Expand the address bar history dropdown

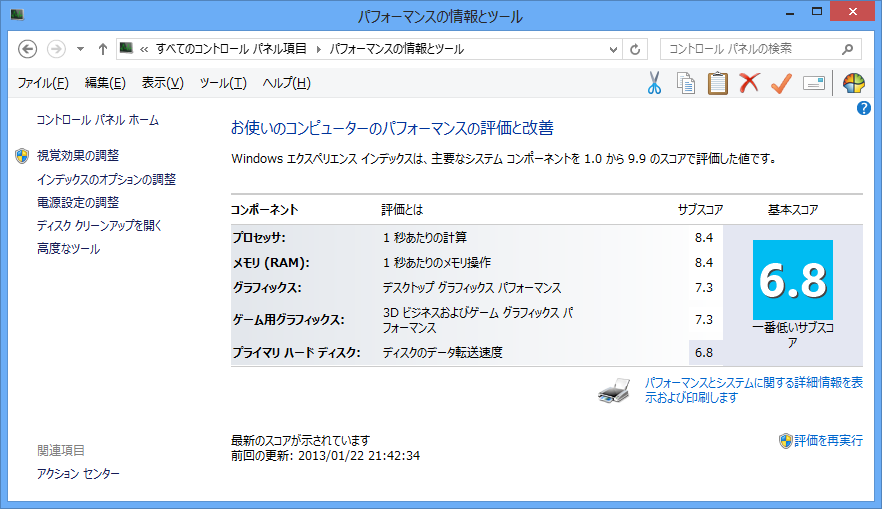(613, 49)
